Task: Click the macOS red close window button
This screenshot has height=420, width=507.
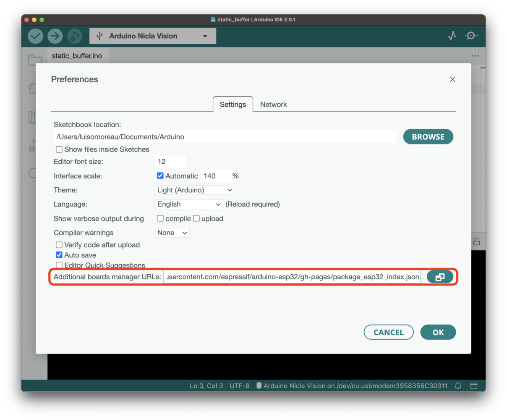Action: point(27,20)
